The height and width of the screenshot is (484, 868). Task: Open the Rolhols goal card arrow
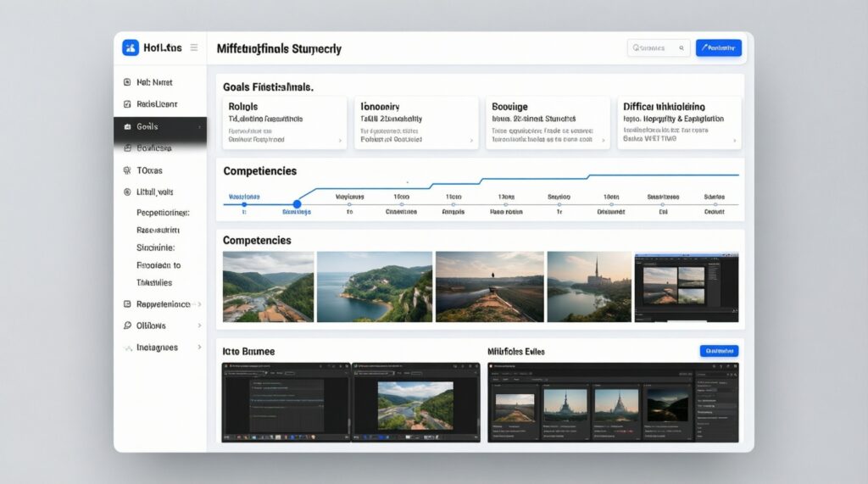pyautogui.click(x=340, y=141)
